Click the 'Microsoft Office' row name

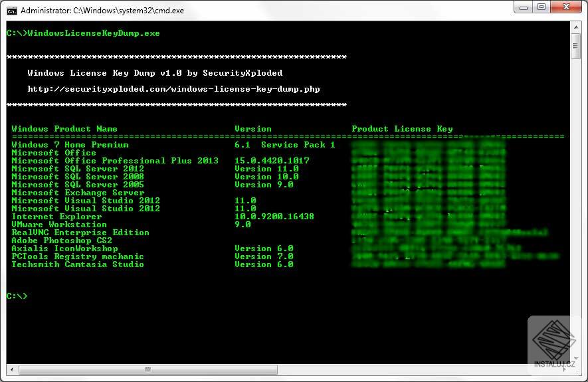pyautogui.click(x=54, y=153)
